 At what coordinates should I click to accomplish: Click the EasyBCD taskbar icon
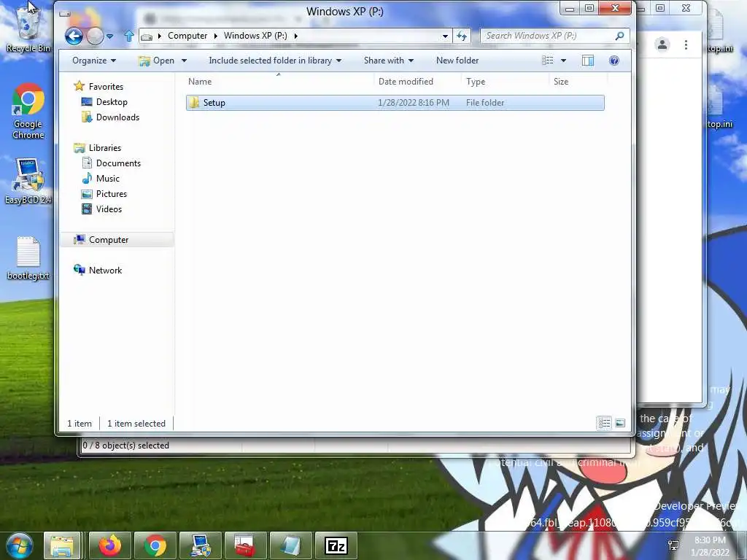[x=201, y=545]
